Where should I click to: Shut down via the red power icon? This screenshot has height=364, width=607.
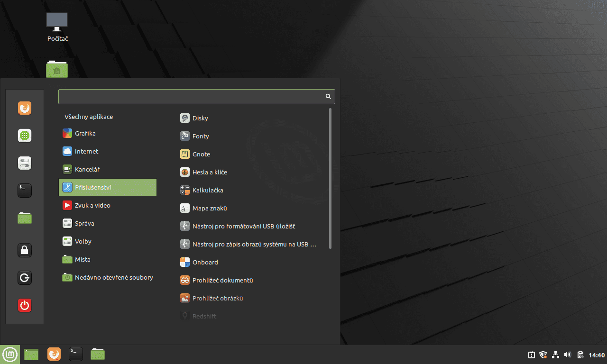click(x=24, y=305)
